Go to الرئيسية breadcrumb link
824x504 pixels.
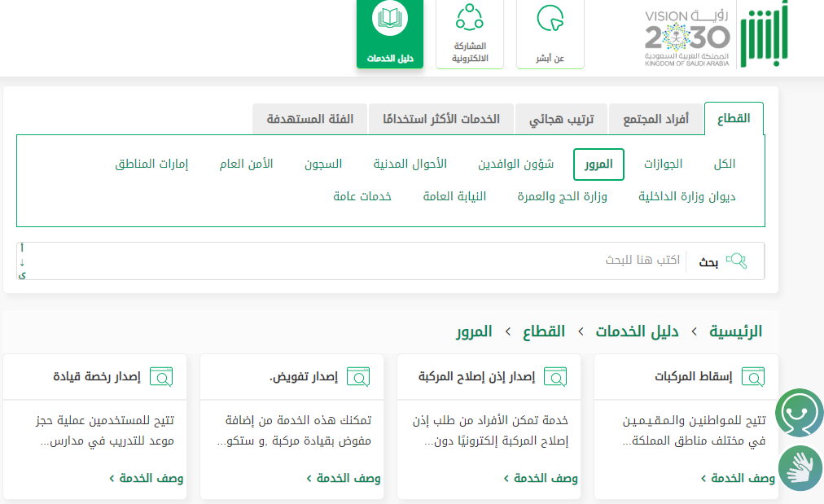[735, 331]
